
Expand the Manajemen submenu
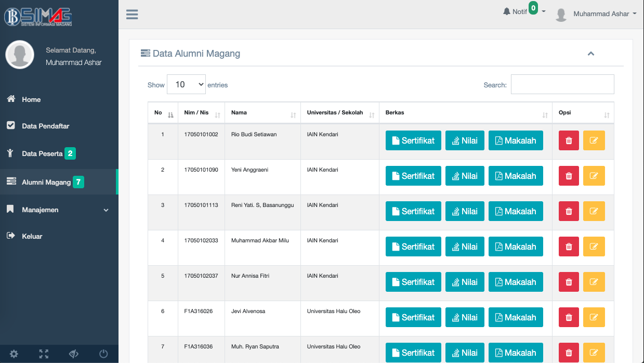[x=59, y=210]
